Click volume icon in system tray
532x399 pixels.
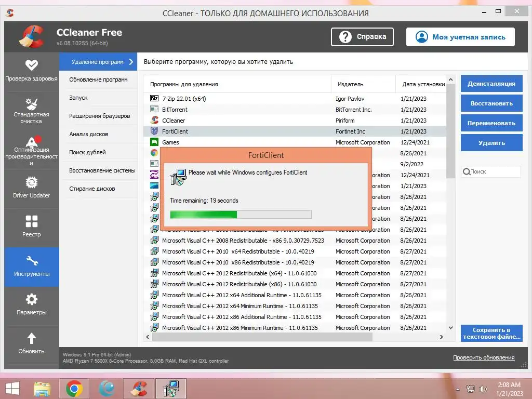[x=483, y=389]
